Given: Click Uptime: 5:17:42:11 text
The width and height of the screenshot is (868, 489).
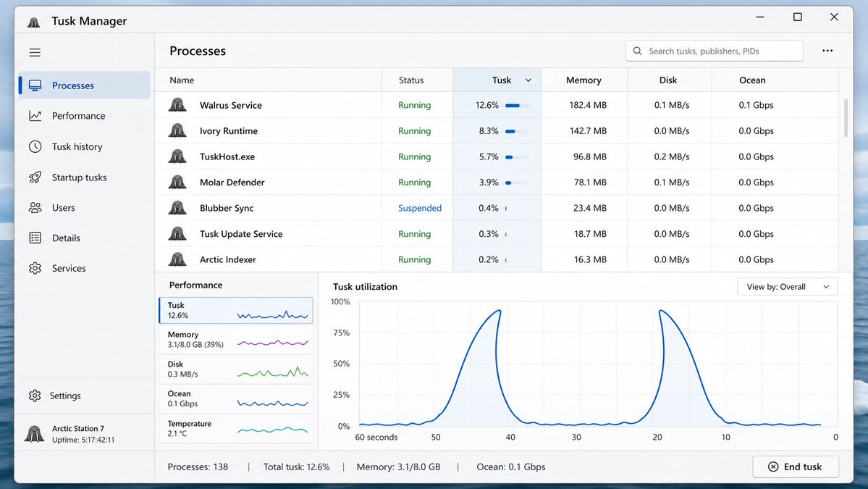Looking at the screenshot, I should point(83,440).
